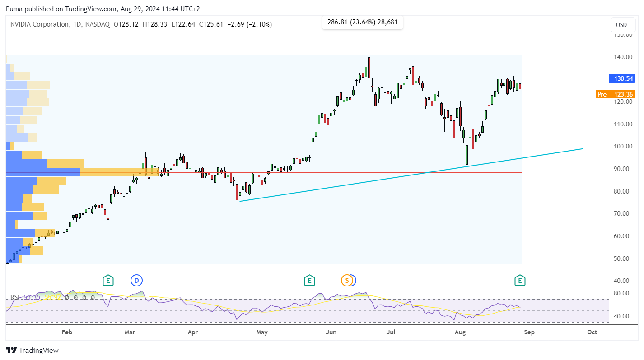Screen dimensions: 644x360
Task: Click the late-August earnings E marker
Action: coord(520,281)
